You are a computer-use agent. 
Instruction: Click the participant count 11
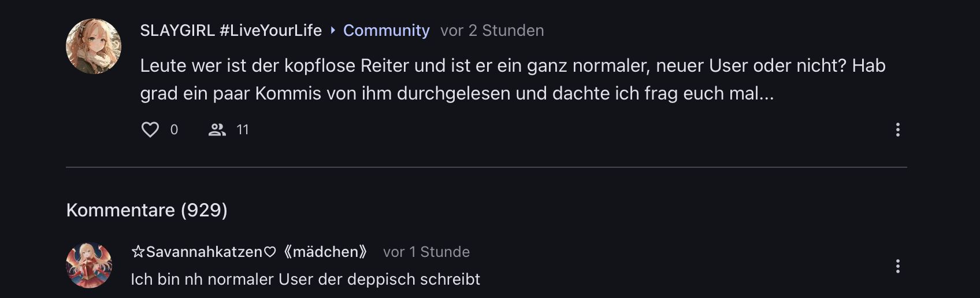243,130
